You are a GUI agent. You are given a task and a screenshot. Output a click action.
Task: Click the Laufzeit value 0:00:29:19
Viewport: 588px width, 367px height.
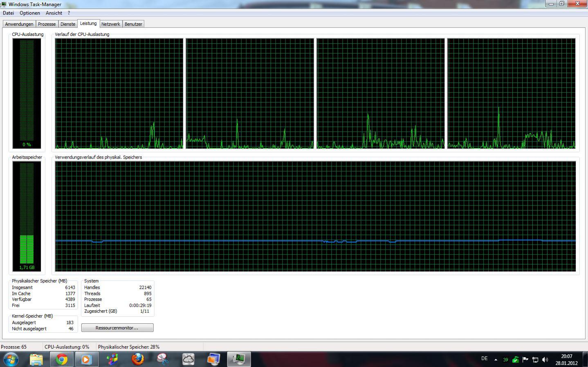[140, 305]
